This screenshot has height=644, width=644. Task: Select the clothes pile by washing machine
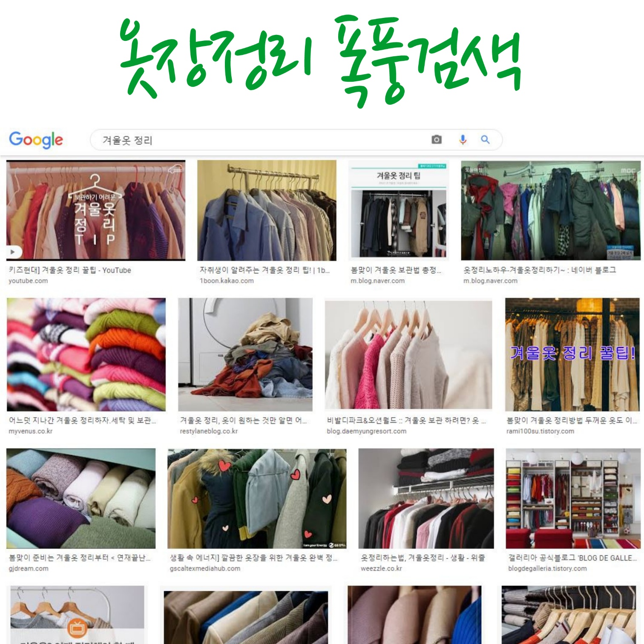click(245, 354)
